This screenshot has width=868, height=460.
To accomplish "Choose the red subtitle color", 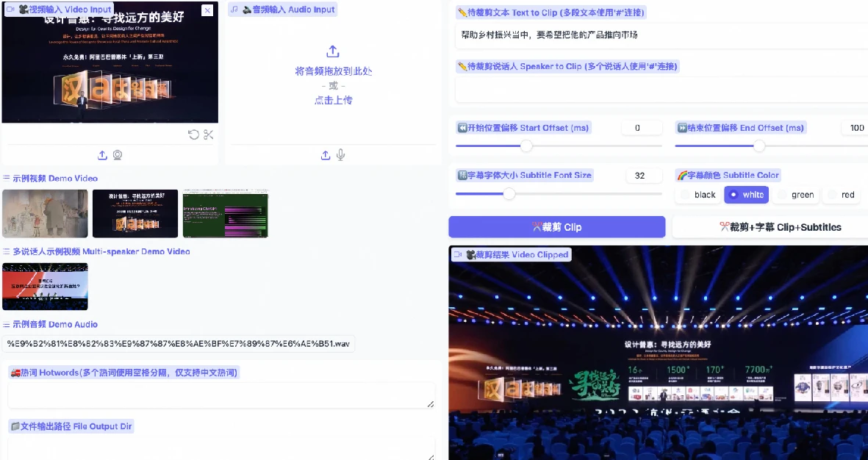I will point(841,195).
